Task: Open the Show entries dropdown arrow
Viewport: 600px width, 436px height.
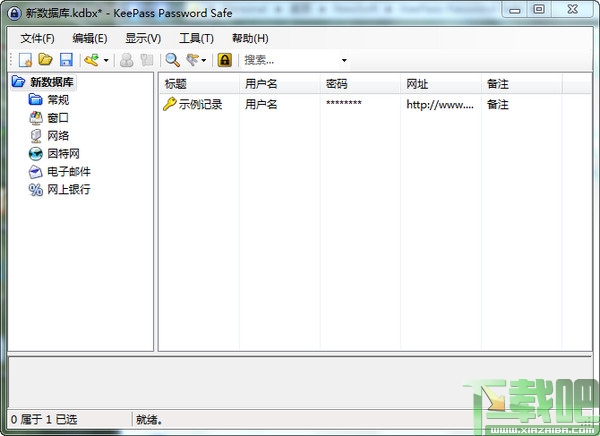Action: pos(204,60)
